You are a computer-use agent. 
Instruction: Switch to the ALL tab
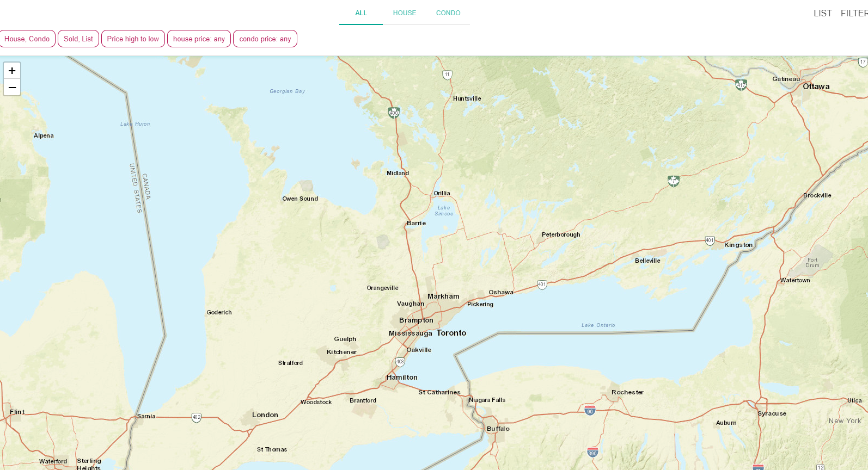[x=361, y=13]
